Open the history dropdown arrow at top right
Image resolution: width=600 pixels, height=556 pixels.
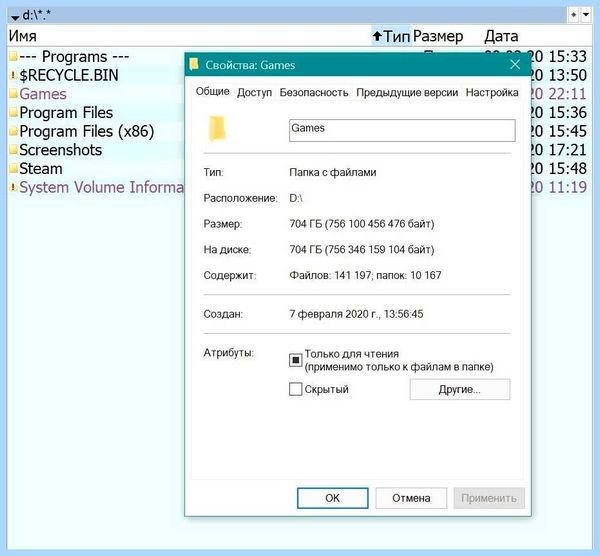coord(586,15)
